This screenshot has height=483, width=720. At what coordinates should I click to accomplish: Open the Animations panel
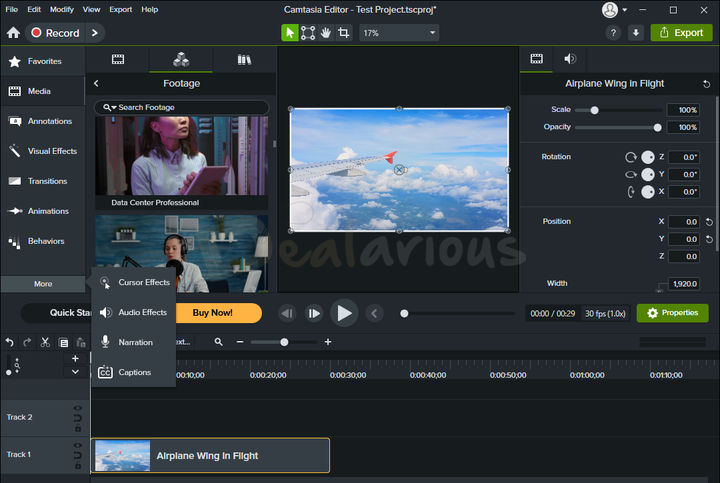(x=43, y=211)
